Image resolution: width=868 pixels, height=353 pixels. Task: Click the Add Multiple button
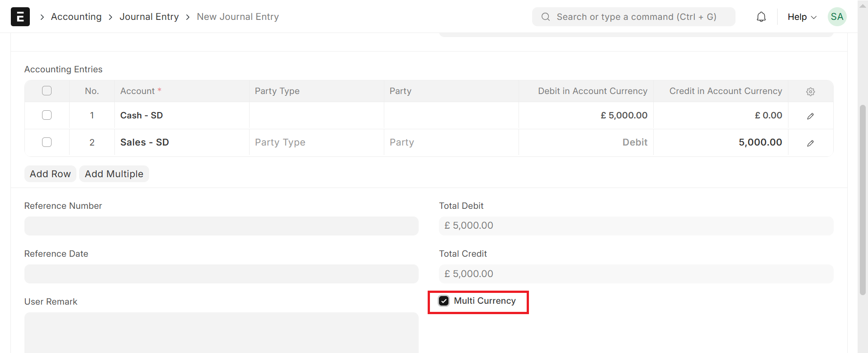[114, 174]
